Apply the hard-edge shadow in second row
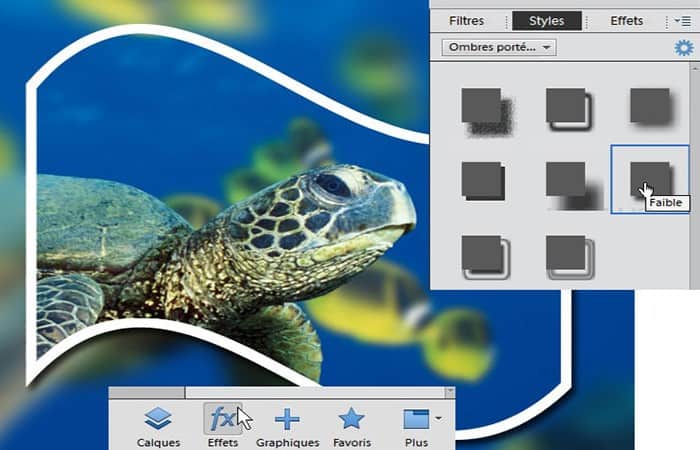Screen dimensions: 700x450 pyautogui.click(x=483, y=181)
